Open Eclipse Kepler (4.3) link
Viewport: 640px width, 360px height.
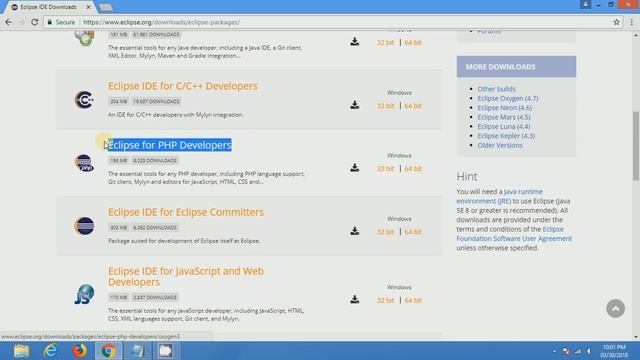(x=506, y=136)
